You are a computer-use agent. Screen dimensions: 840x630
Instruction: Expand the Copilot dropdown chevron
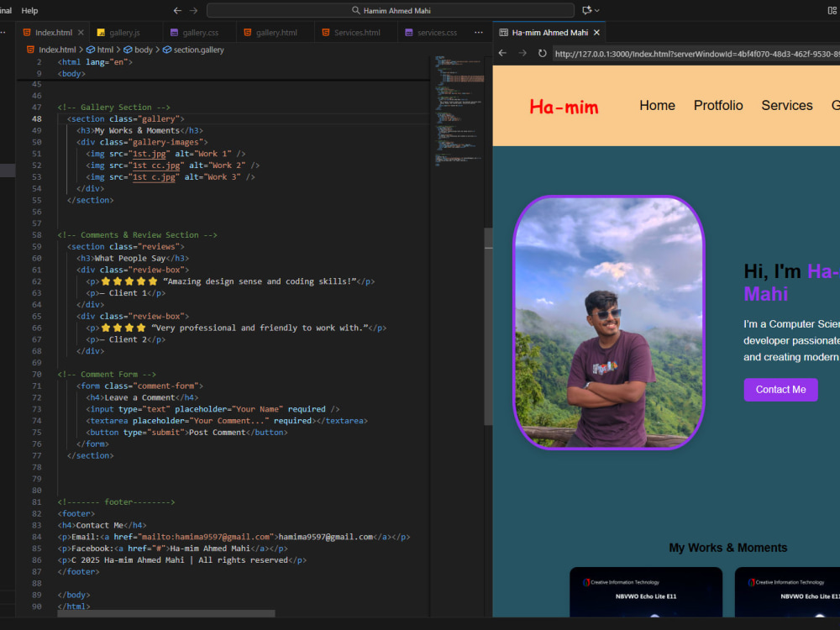coord(596,10)
